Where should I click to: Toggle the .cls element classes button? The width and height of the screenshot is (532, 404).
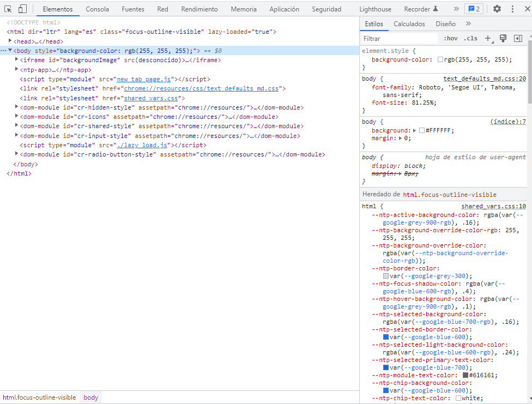[x=470, y=39]
